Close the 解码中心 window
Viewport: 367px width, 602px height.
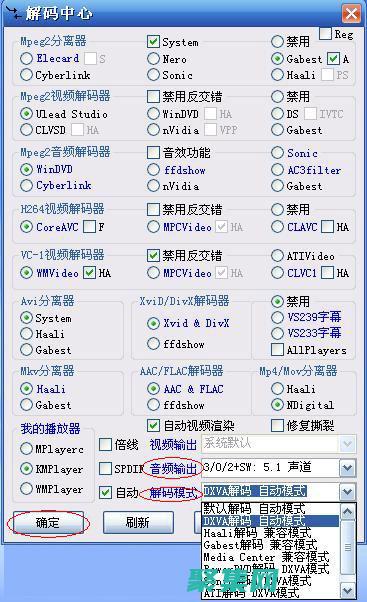click(x=351, y=14)
